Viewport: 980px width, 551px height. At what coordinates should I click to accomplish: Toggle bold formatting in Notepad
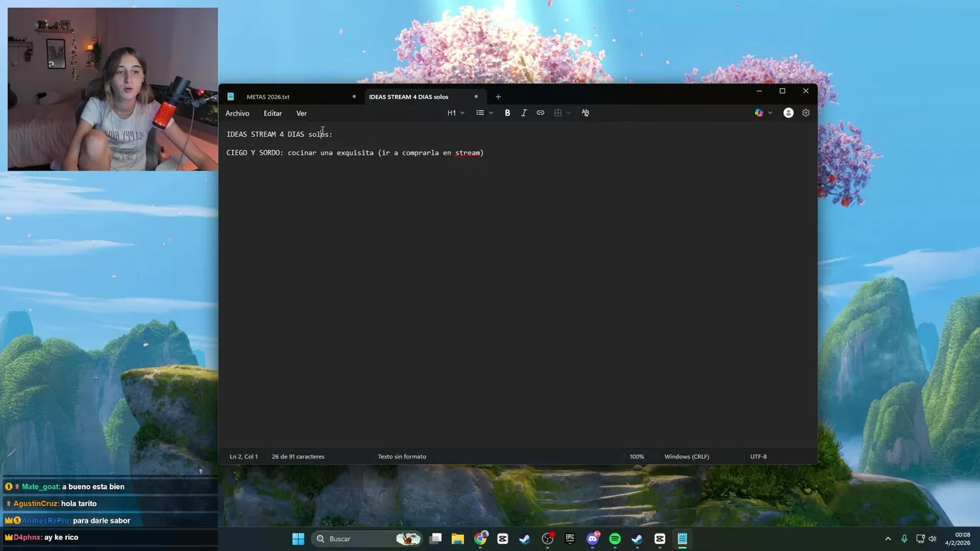[507, 112]
